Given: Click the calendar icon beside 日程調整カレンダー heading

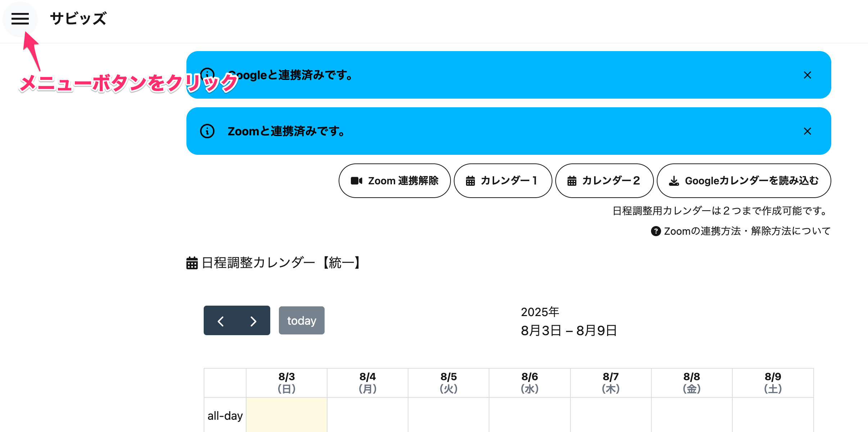Looking at the screenshot, I should click(x=192, y=263).
